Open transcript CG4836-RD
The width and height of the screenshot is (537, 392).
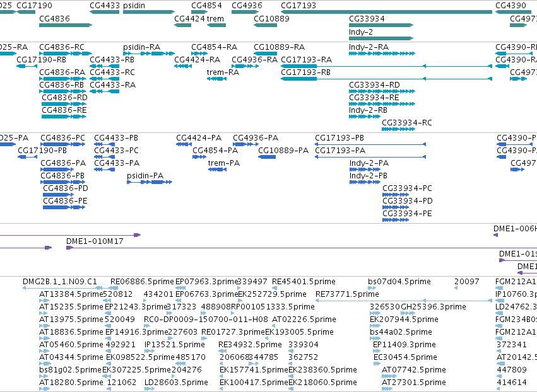(x=64, y=105)
